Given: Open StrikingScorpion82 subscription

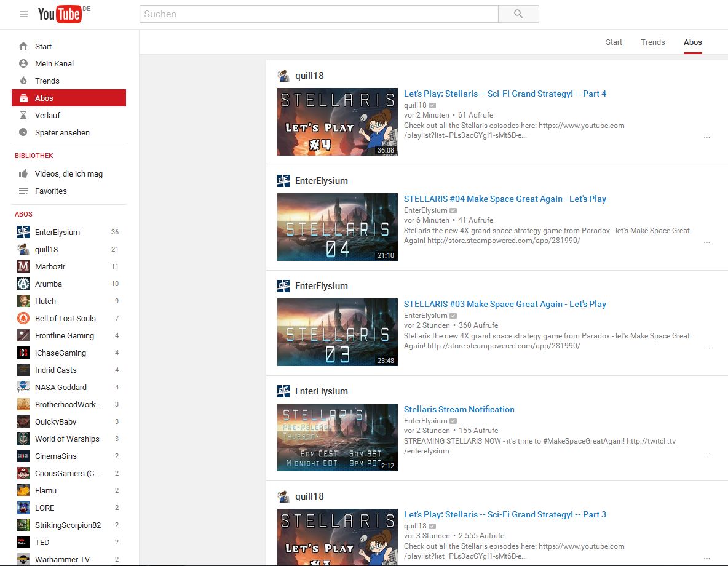Looking at the screenshot, I should 69,525.
